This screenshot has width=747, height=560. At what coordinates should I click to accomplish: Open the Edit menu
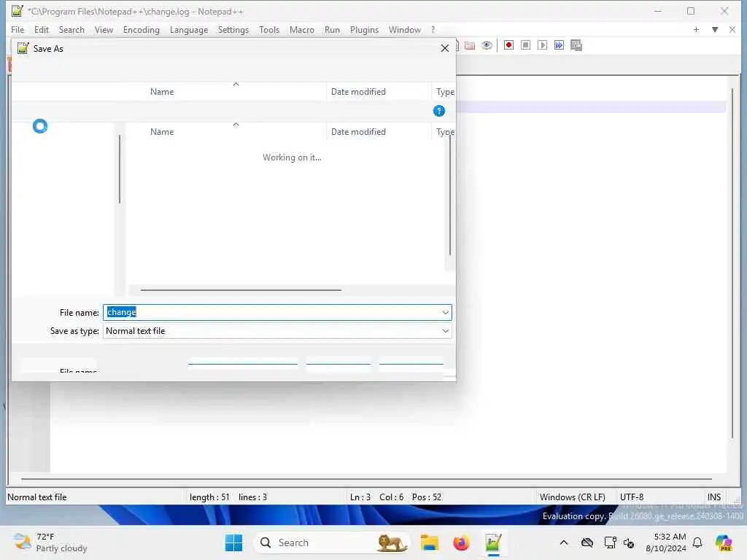click(x=42, y=29)
